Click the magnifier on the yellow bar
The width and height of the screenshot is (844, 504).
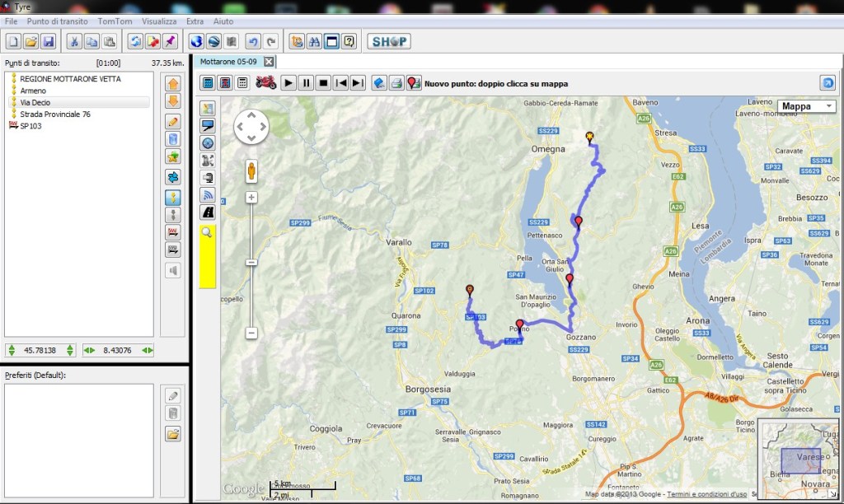[207, 233]
